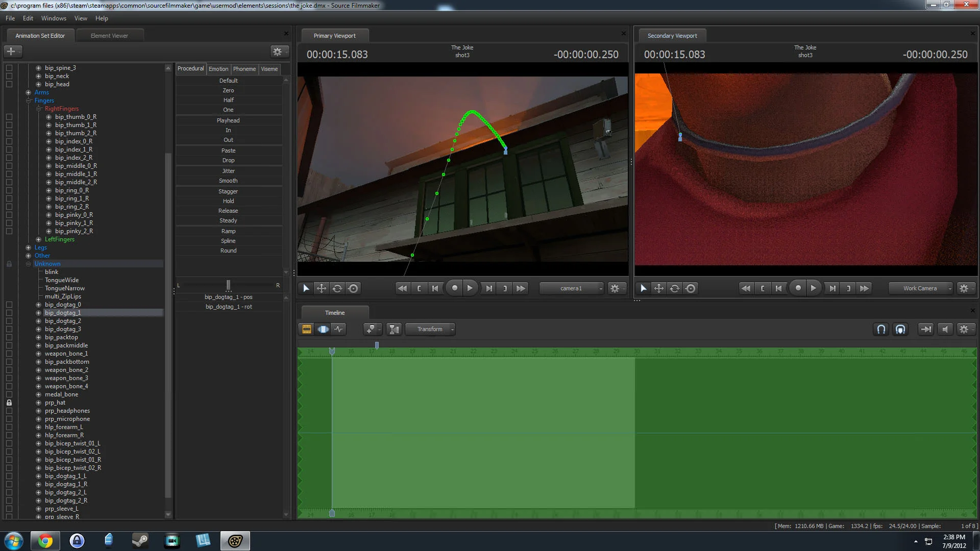Play the shot in primary viewport
Viewport: 980px width, 551px height.
pos(470,288)
